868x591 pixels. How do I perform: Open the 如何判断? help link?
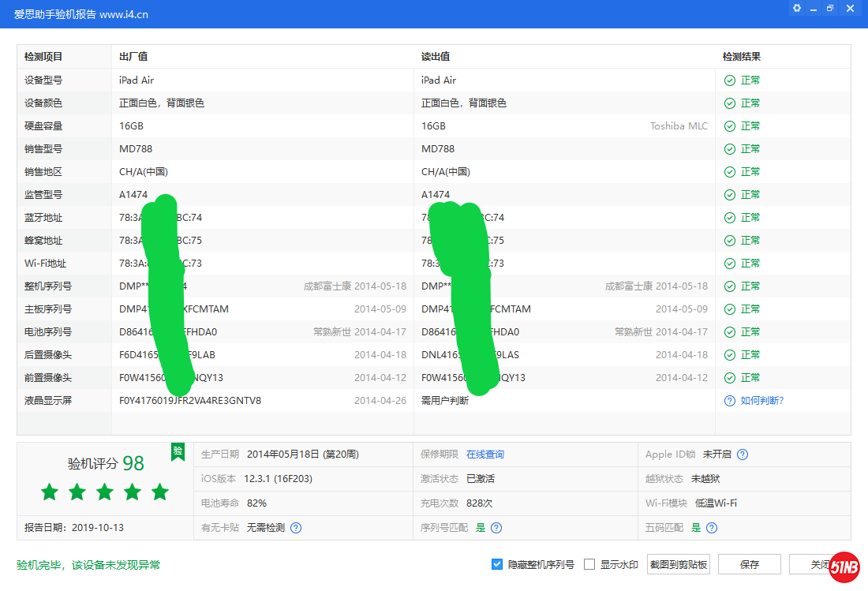pos(761,401)
